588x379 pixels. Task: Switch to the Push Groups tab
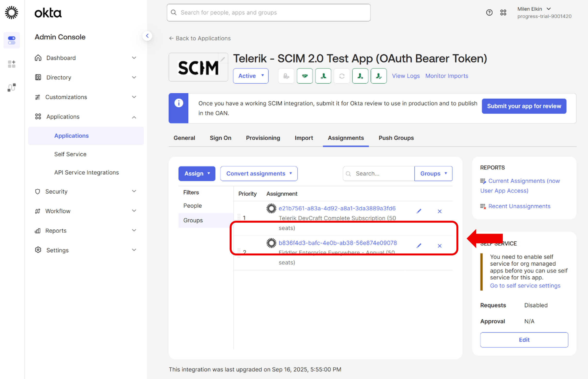coord(396,138)
